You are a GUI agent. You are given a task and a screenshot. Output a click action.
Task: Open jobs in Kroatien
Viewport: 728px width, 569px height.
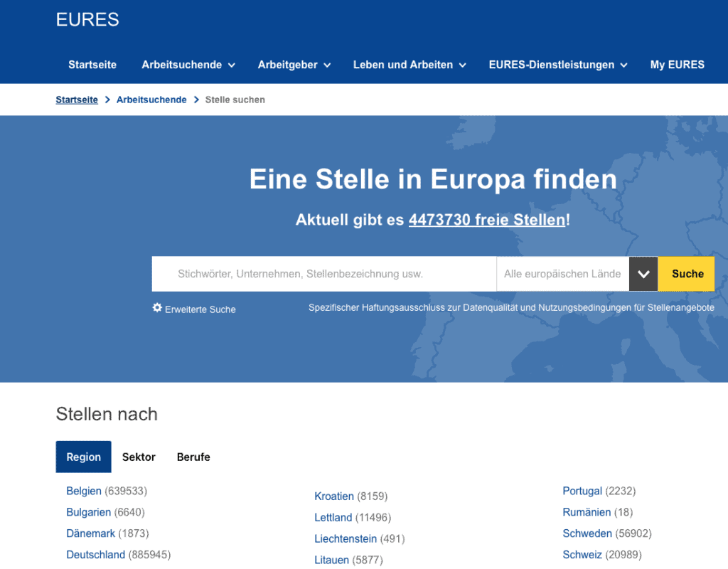click(x=334, y=496)
